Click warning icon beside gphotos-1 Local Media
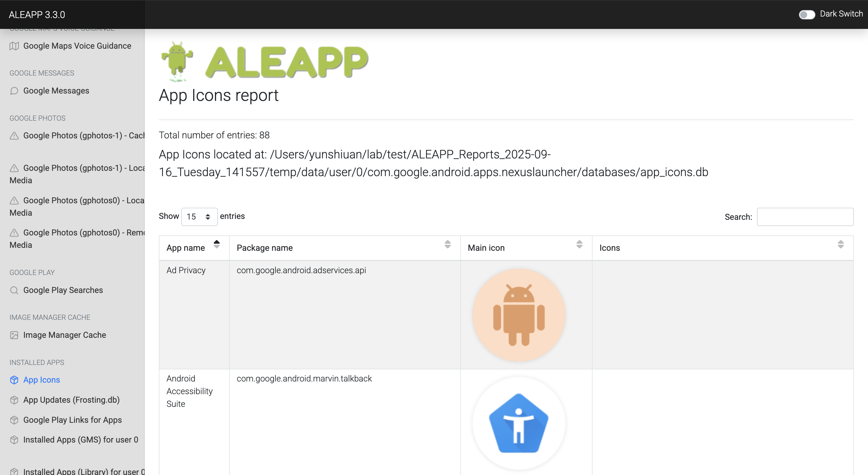The height and width of the screenshot is (475, 868). [14, 168]
